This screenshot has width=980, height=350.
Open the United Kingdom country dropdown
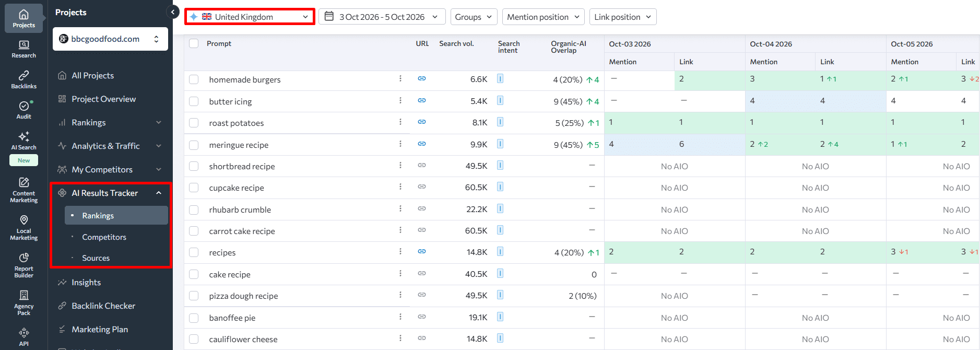tap(250, 17)
